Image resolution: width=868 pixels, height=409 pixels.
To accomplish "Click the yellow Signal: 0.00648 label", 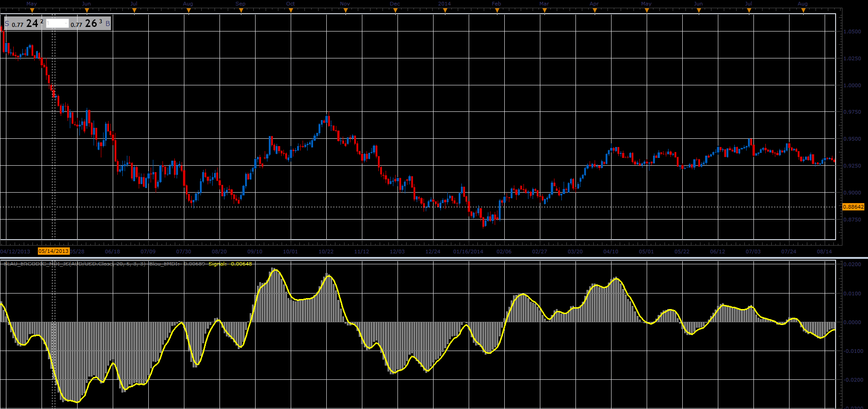I will [230, 264].
